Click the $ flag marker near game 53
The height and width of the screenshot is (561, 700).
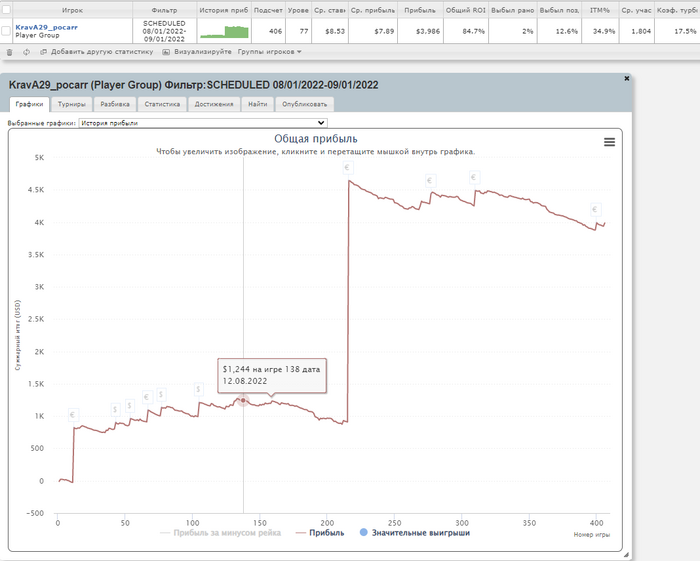(129, 406)
